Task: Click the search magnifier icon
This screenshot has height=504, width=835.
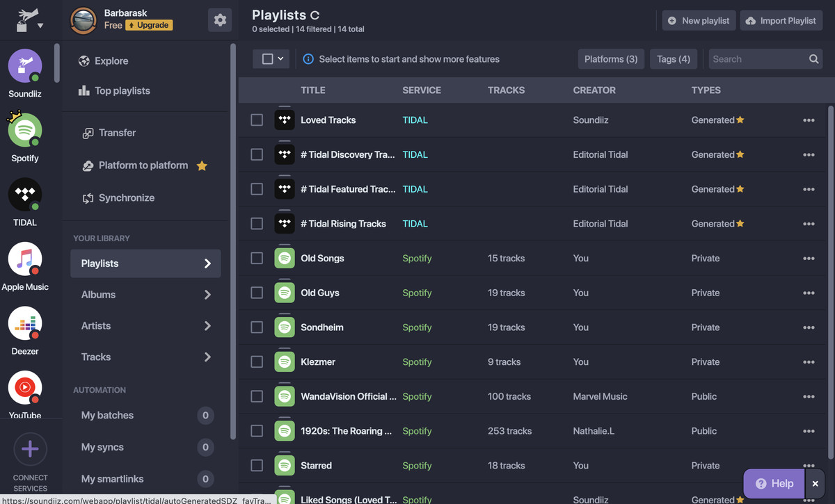Action: click(814, 59)
